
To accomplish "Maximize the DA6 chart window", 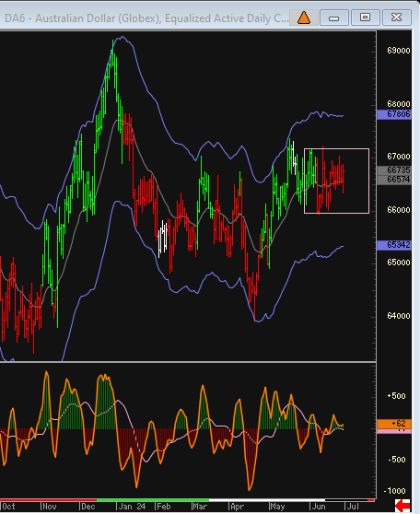I will [366, 18].
